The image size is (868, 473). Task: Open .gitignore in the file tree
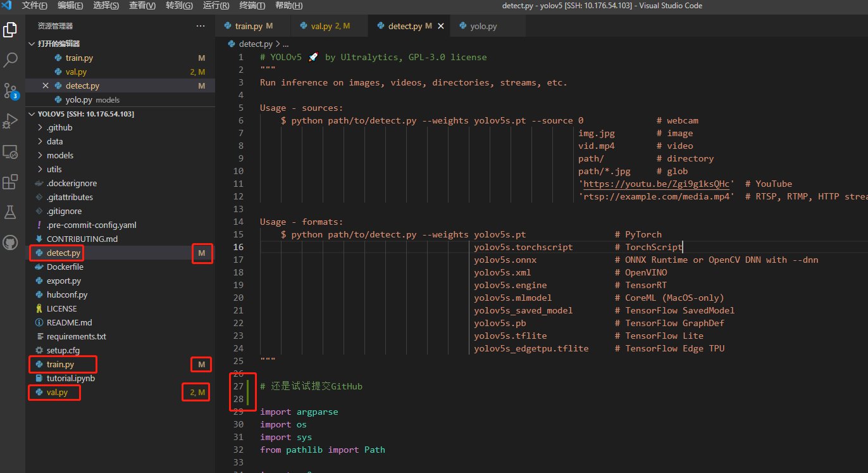(x=120, y=211)
